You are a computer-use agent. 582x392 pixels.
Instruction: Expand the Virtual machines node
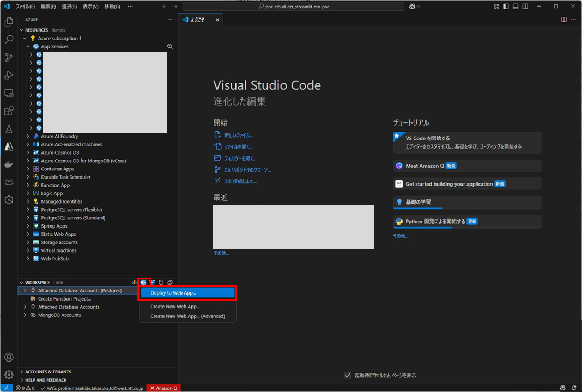(28, 250)
